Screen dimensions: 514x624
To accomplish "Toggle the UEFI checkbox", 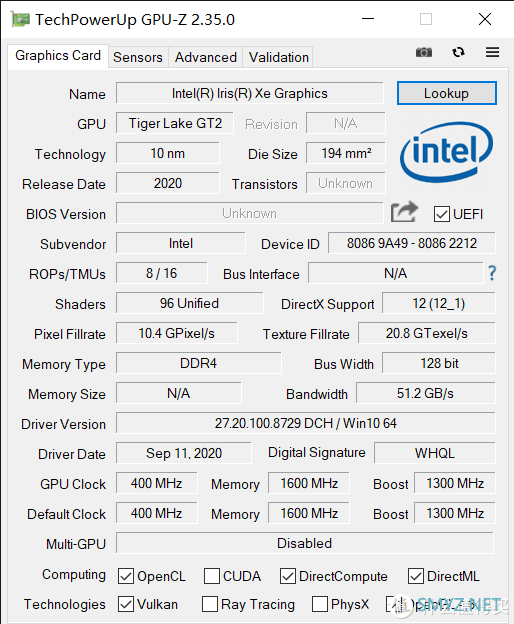I will coord(442,214).
